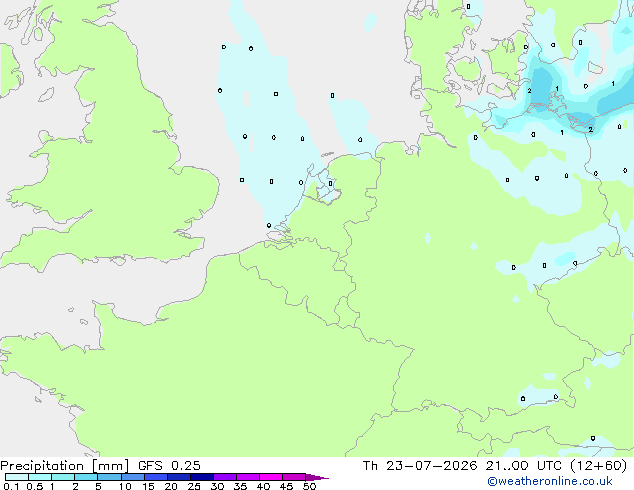Pick the legend swatch between 45 and 50
The image size is (634, 490).
click(x=294, y=477)
